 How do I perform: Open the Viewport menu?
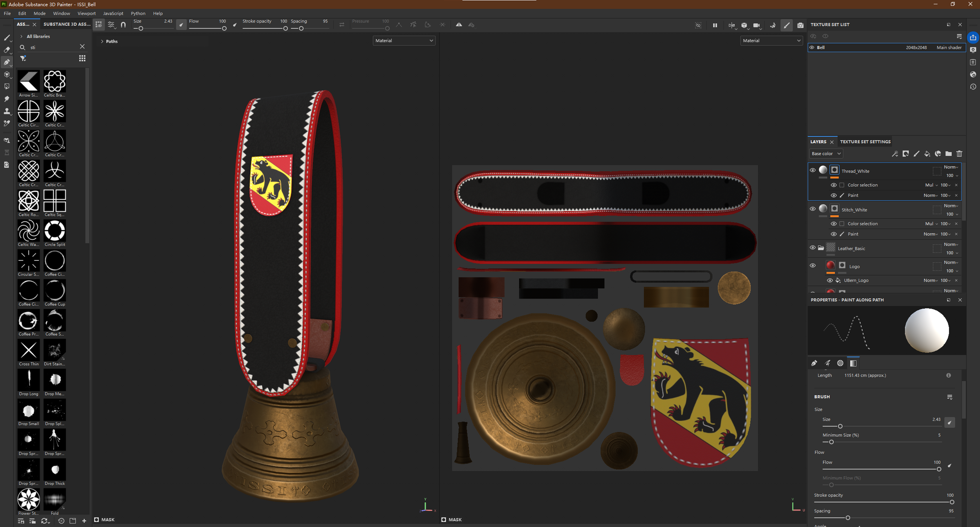click(x=87, y=13)
